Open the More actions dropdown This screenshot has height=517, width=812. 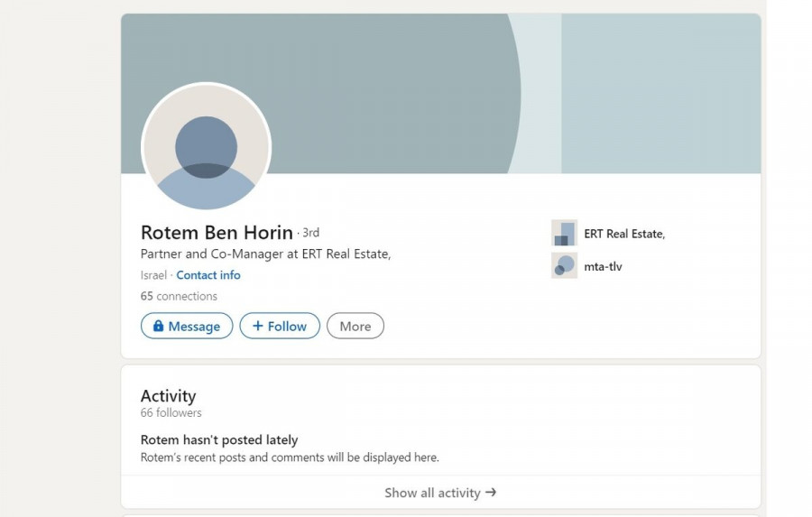coord(355,326)
